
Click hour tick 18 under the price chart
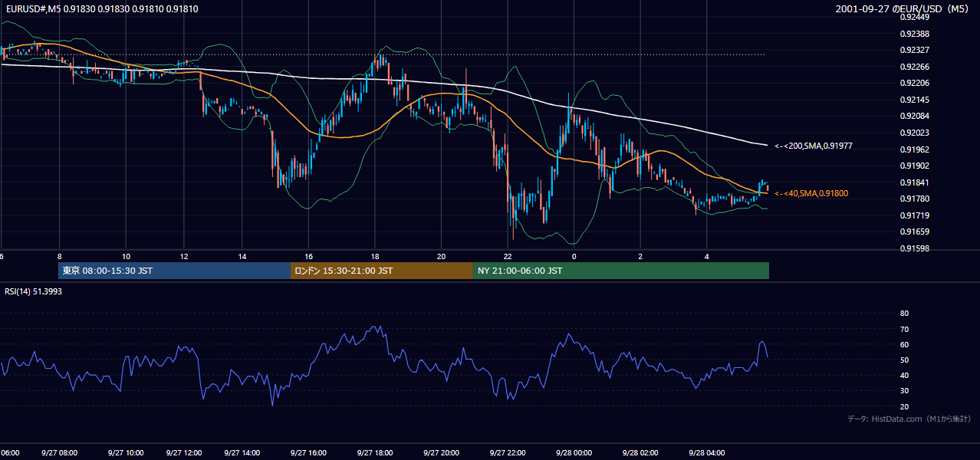coord(374,256)
